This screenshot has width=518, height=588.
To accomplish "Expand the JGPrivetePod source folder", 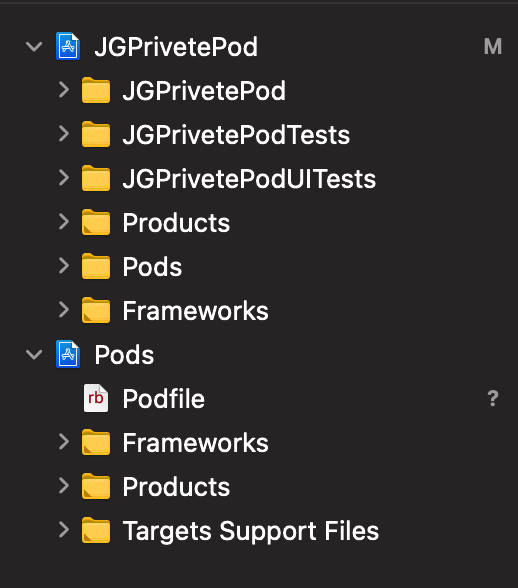I will (64, 90).
